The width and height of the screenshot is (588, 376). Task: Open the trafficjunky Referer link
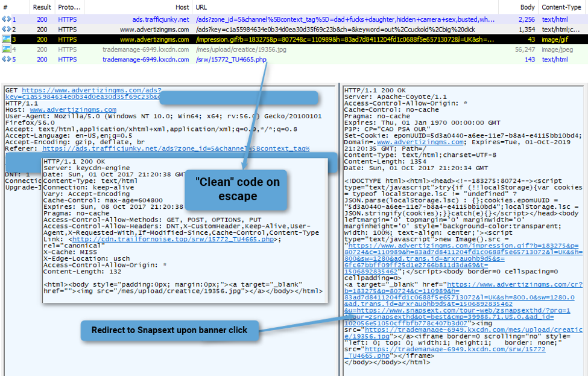coord(175,148)
